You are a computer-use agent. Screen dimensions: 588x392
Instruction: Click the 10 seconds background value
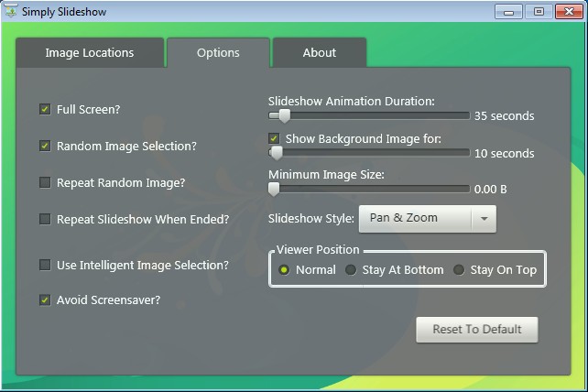pyautogui.click(x=504, y=153)
